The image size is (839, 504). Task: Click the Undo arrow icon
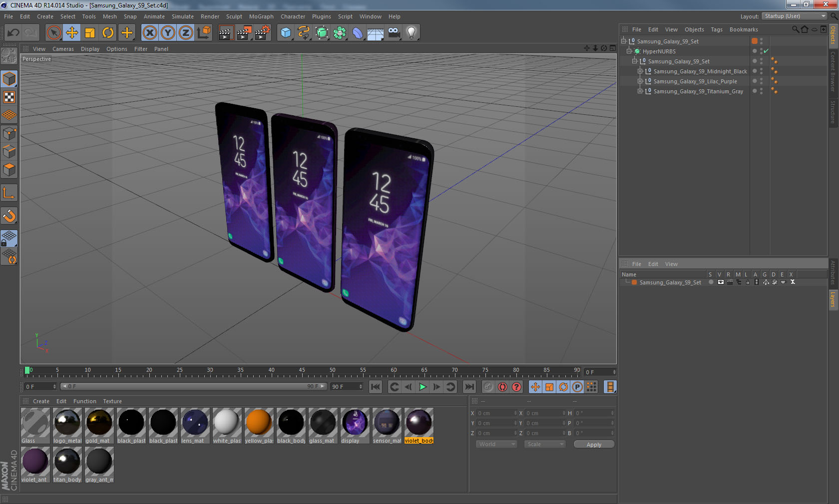coord(13,33)
